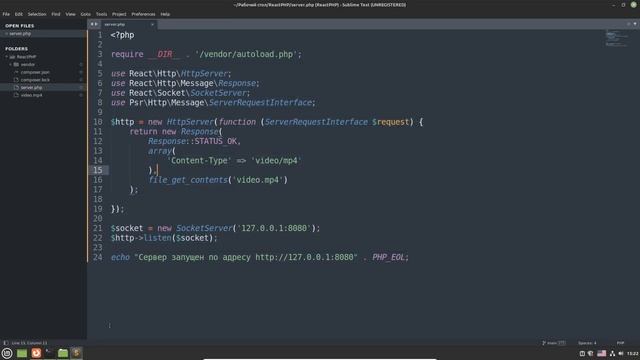
Task: Click '$http->listen($socket)' on line 22
Action: (162, 238)
